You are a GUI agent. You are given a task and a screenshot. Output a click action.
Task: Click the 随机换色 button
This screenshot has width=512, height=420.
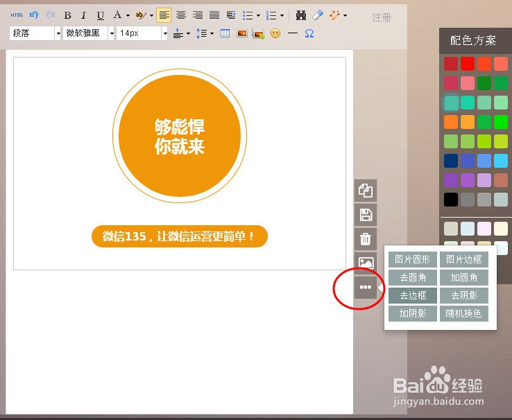coord(464,313)
